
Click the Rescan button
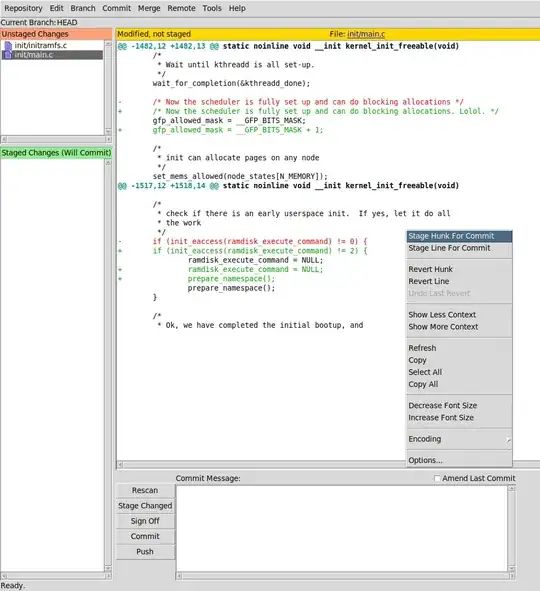tap(145, 490)
